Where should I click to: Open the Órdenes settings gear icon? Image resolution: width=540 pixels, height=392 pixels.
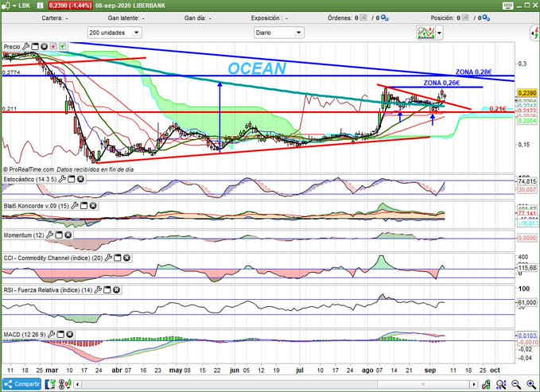(x=385, y=17)
